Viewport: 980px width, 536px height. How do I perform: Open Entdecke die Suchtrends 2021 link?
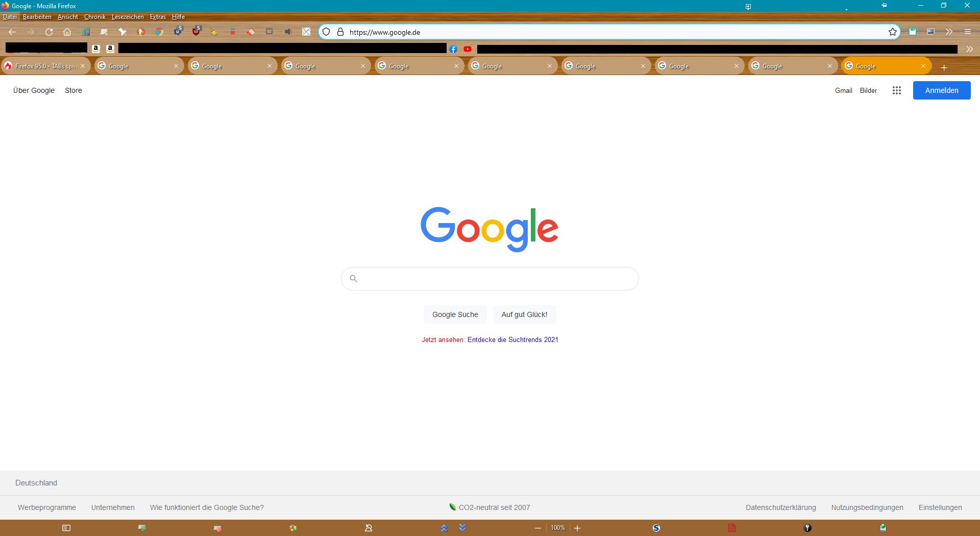[513, 339]
